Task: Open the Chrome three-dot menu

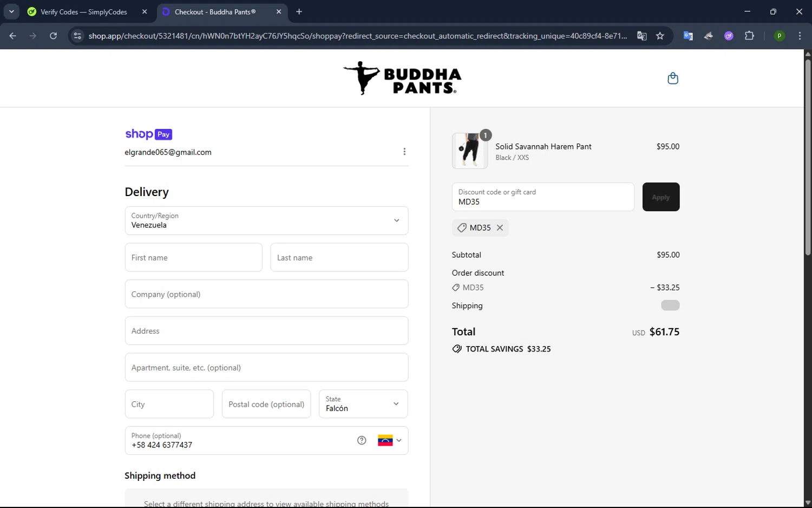Action: point(800,36)
